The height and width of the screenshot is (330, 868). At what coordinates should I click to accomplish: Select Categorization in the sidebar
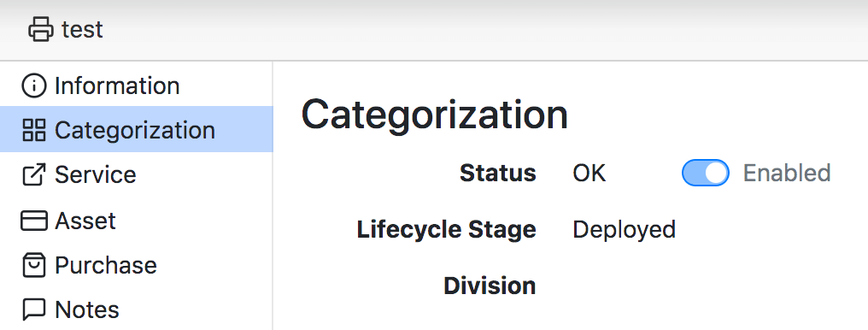136,129
